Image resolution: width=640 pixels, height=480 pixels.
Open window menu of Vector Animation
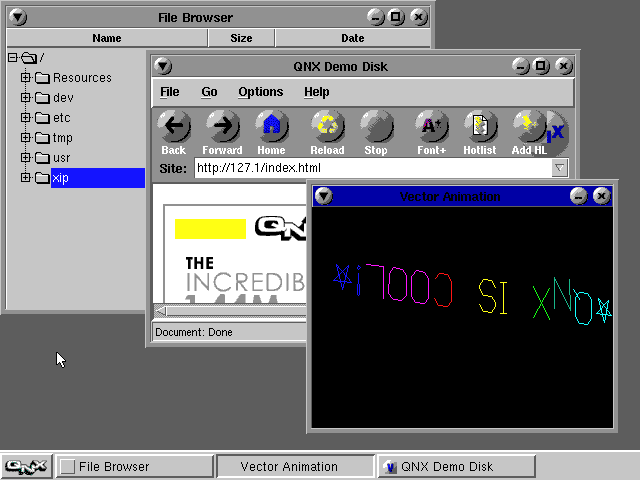pos(324,196)
